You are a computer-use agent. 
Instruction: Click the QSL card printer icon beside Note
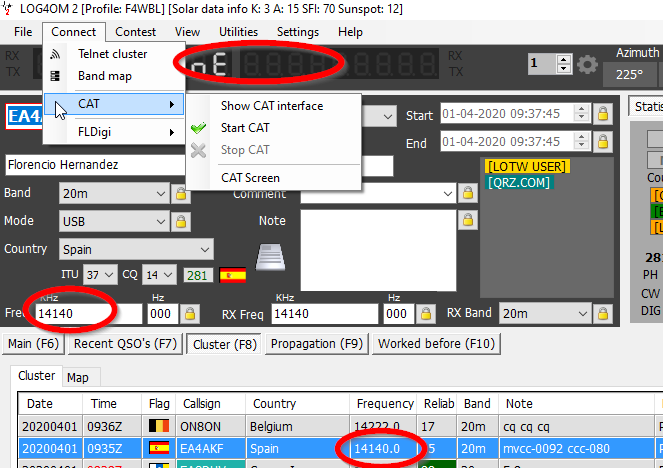(x=271, y=257)
